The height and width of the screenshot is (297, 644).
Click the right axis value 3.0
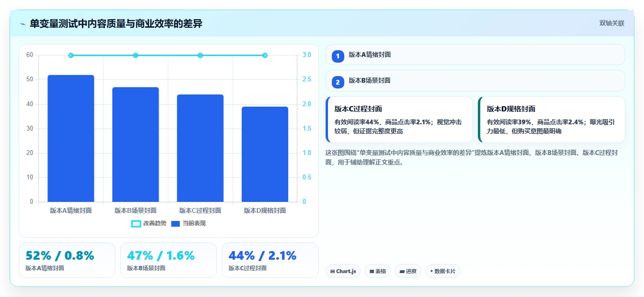tap(307, 55)
